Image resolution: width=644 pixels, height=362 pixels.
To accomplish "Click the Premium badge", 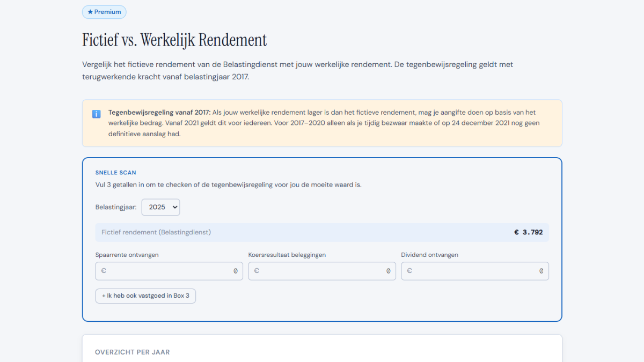I will [x=104, y=12].
